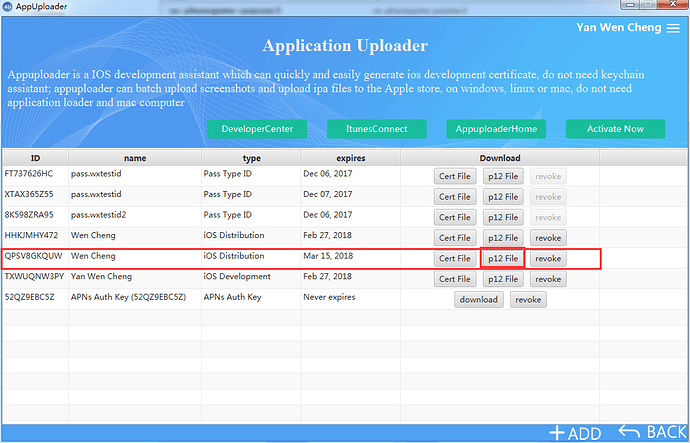This screenshot has height=443, width=690.
Task: Download Cert File for QPSV8GKQUW
Action: pos(455,259)
